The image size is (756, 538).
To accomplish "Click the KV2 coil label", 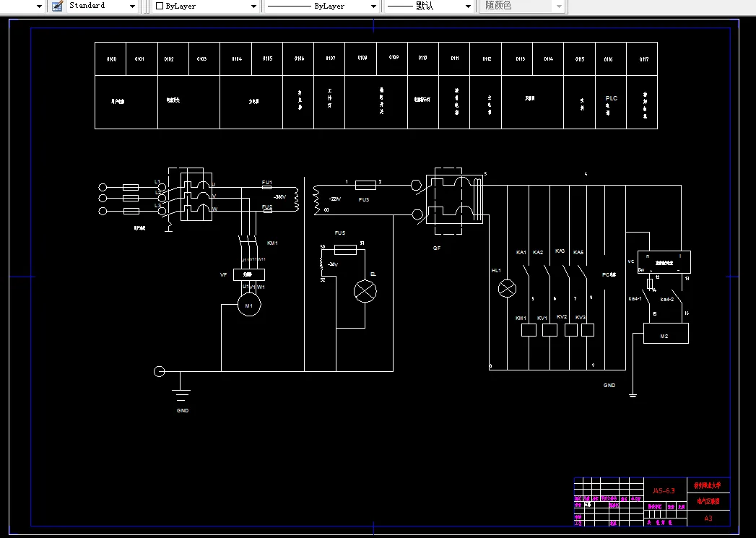I will (x=562, y=317).
